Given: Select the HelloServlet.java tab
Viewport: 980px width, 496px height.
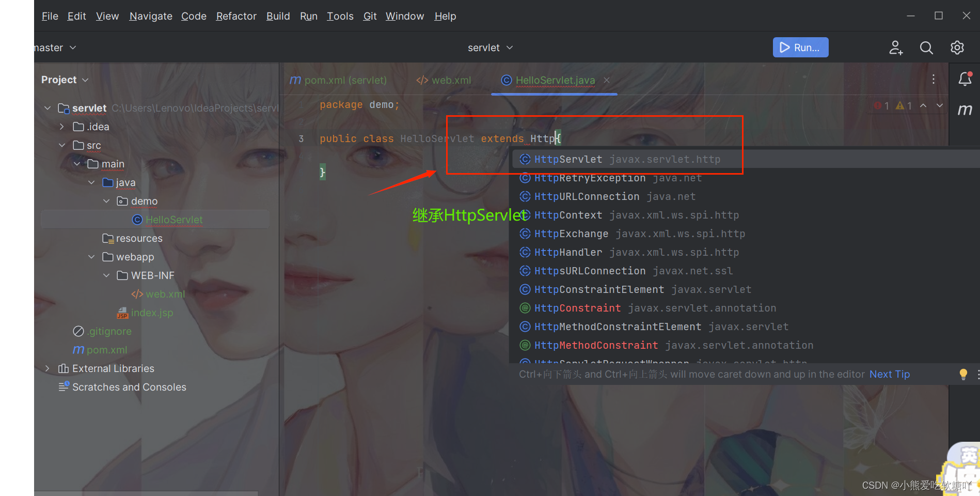Looking at the screenshot, I should (x=555, y=80).
